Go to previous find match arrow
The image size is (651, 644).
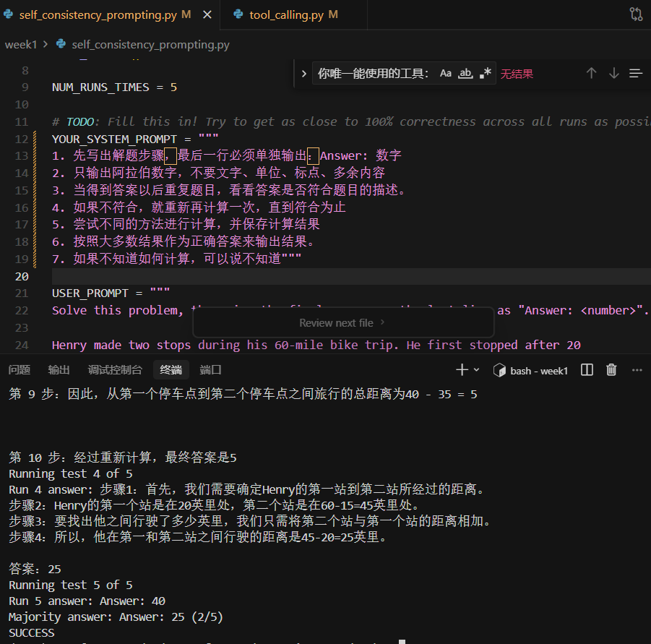click(x=591, y=73)
